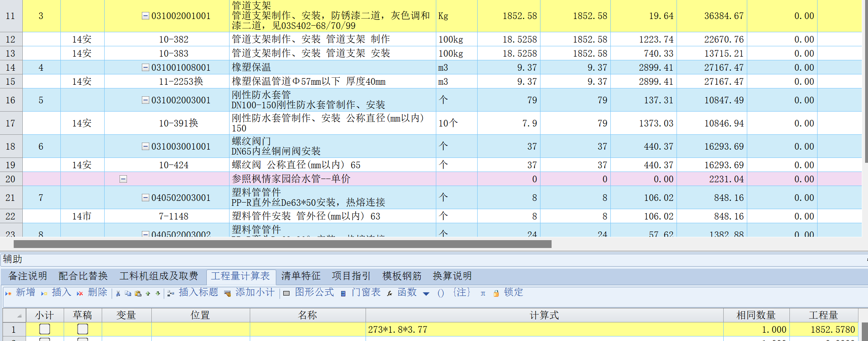The height and width of the screenshot is (341, 868).
Task: Click the 函数 (function) button
Action: point(402,293)
